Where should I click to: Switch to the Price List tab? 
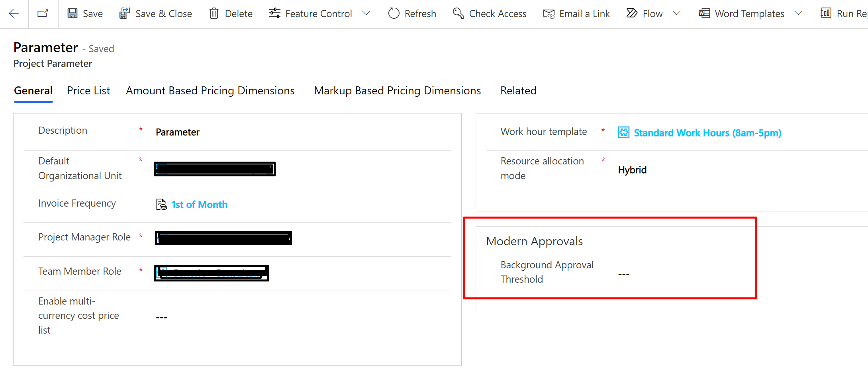coord(88,91)
